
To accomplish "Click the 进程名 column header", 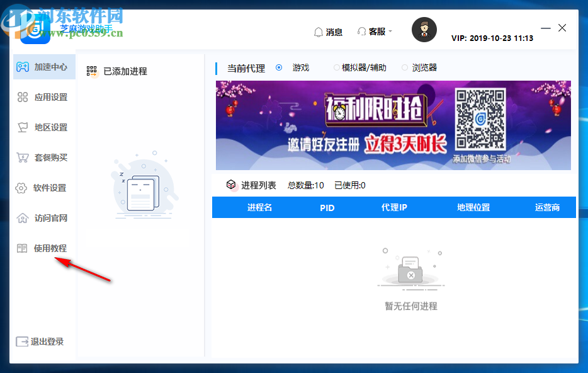I will 259,207.
